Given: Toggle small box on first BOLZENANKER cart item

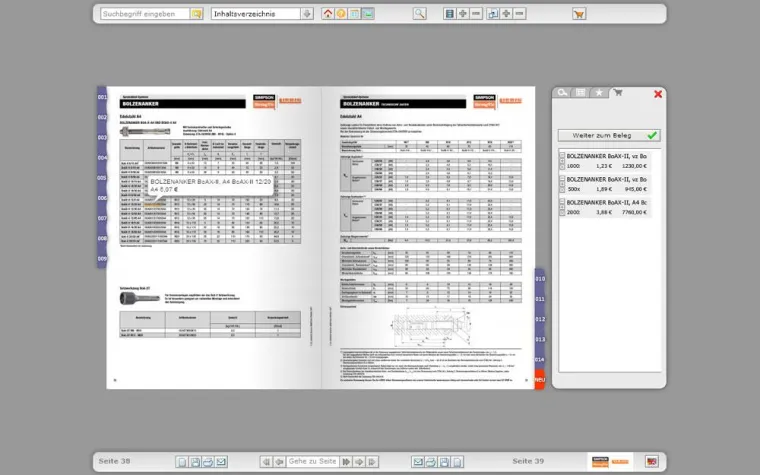Looking at the screenshot, I should pyautogui.click(x=562, y=156).
